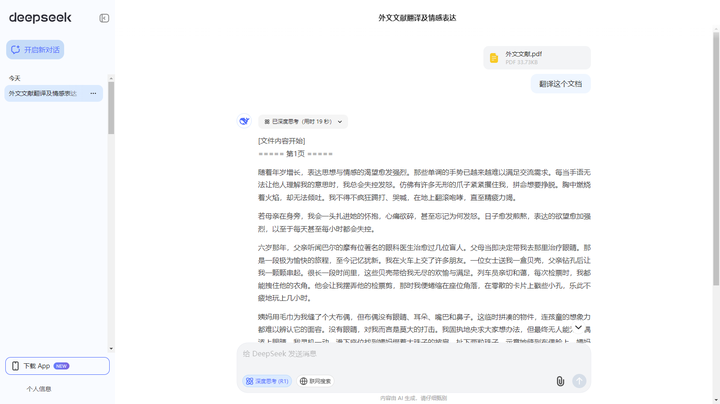This screenshot has height=404, width=720.
Task: Toggle 联网搜索 web search
Action: click(315, 381)
